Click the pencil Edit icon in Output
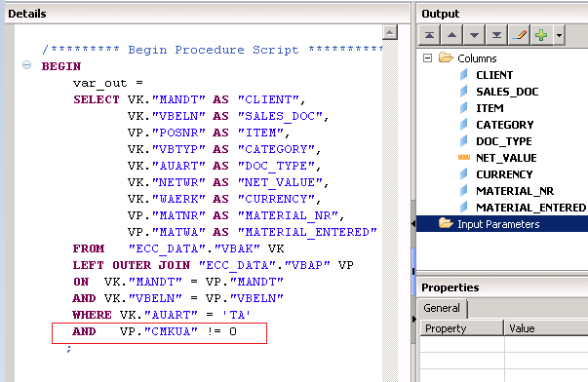The height and width of the screenshot is (382, 588). tap(519, 35)
